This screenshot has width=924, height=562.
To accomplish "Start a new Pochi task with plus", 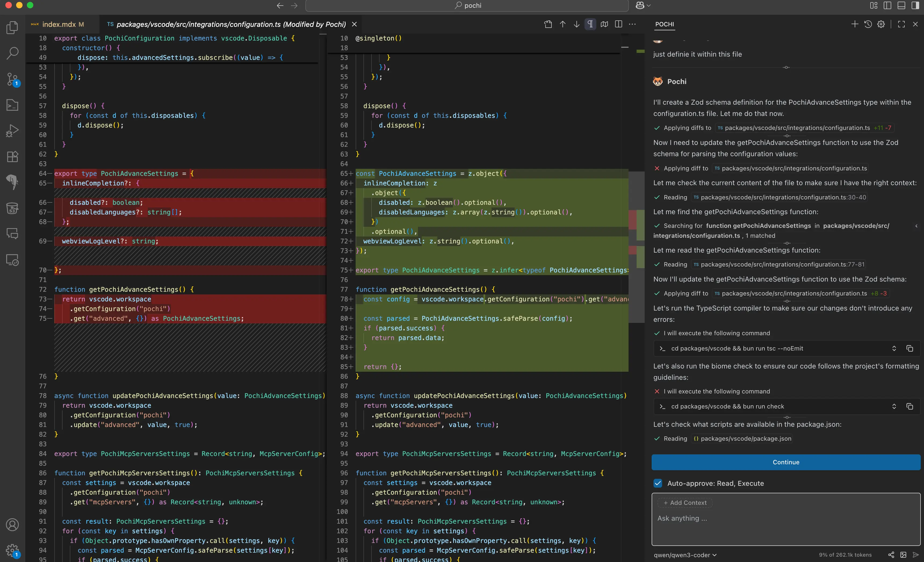I will 854,24.
